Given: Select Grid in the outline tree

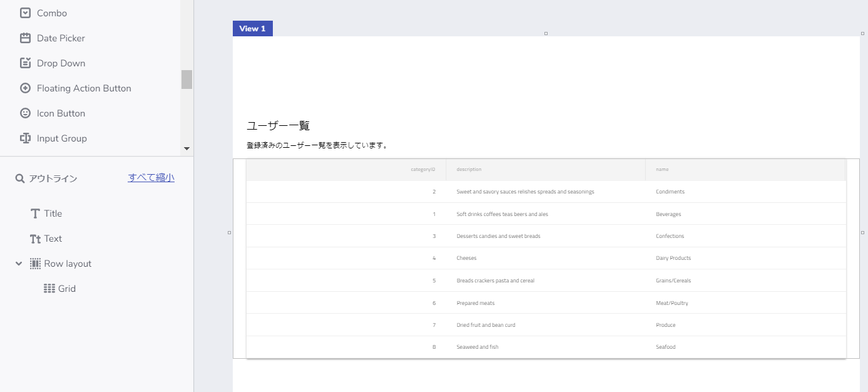Looking at the screenshot, I should pyautogui.click(x=67, y=289).
